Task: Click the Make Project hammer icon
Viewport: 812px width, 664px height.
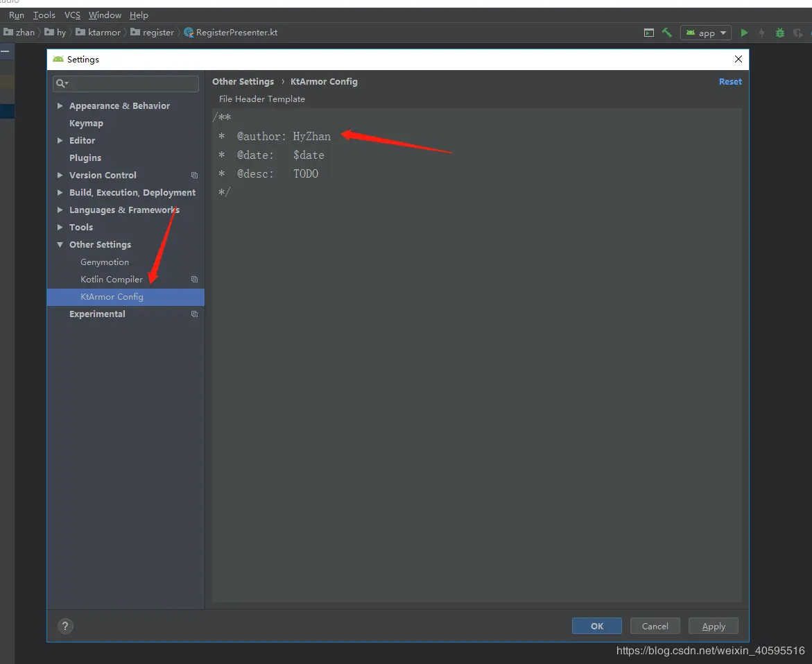Action: click(667, 33)
